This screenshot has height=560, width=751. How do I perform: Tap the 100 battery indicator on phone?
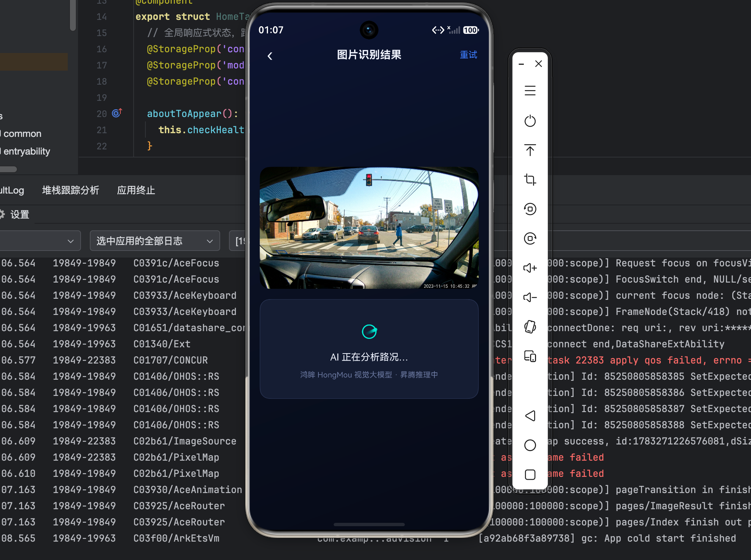click(x=471, y=30)
